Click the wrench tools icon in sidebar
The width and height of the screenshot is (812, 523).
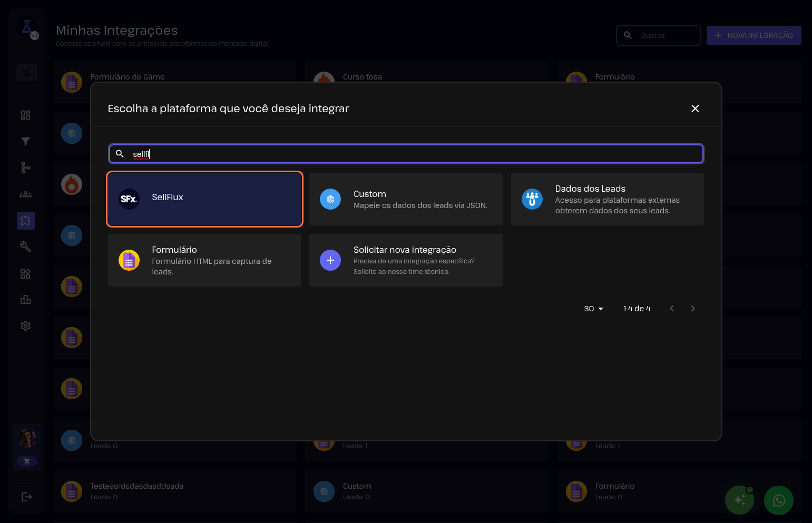point(25,246)
